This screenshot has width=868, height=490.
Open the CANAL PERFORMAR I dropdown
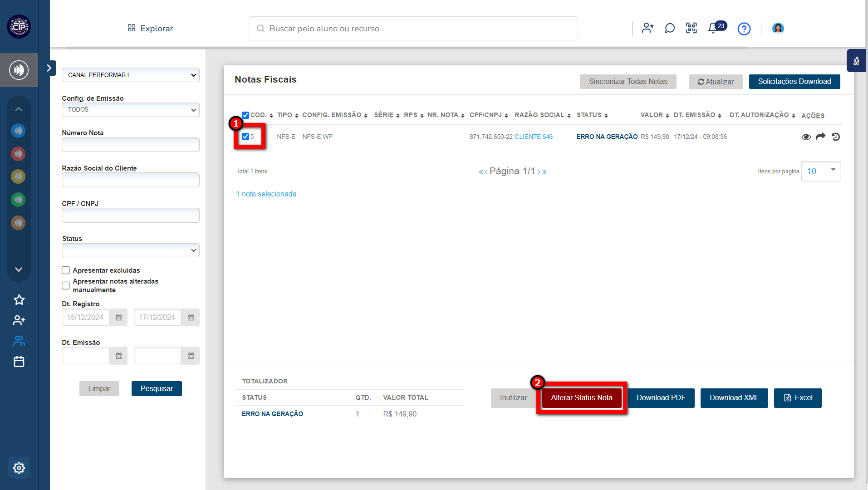coord(130,75)
